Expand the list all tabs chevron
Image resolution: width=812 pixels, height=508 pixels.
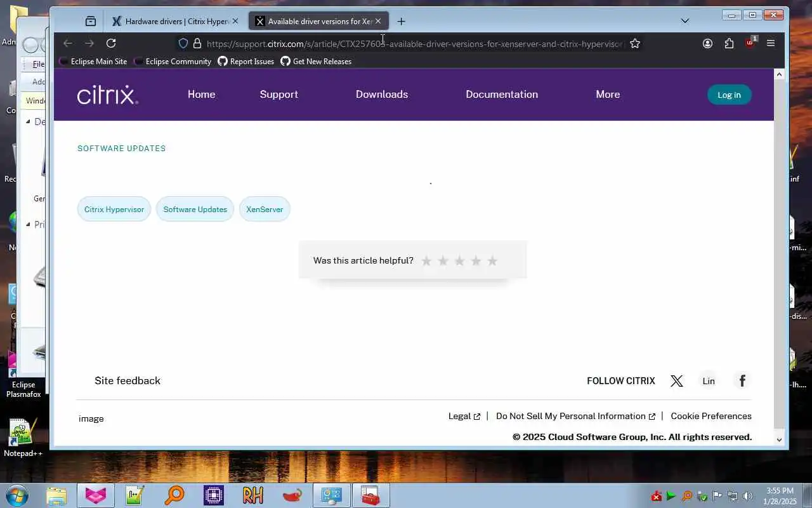(685, 21)
